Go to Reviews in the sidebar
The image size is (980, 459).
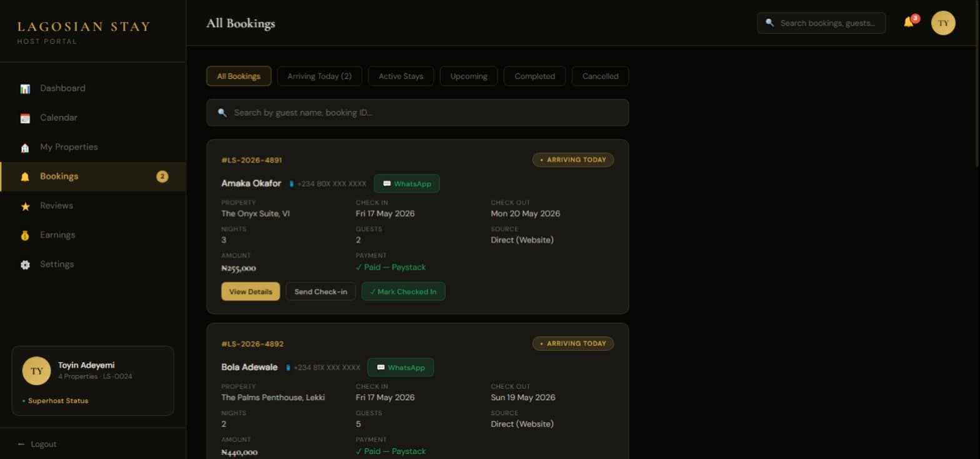(93, 206)
